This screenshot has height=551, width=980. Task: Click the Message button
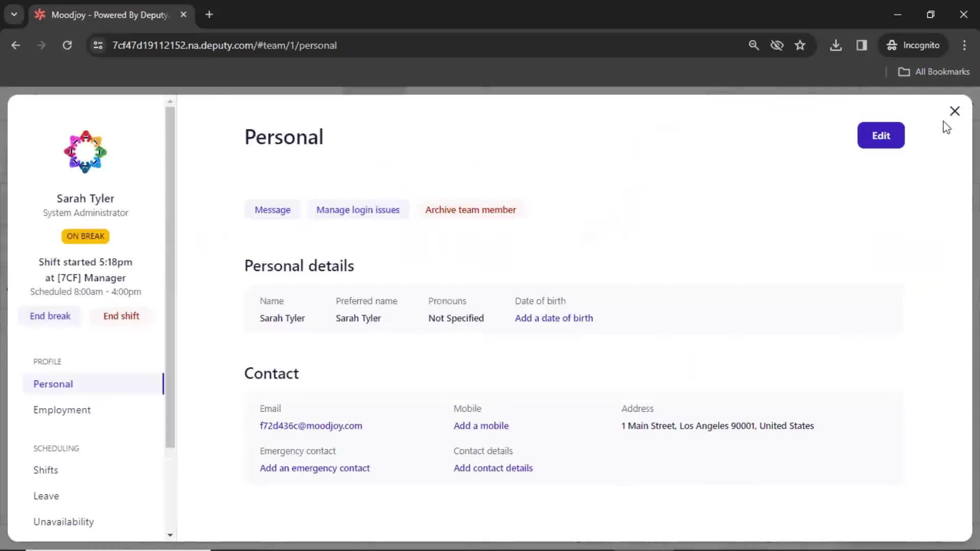(x=273, y=210)
